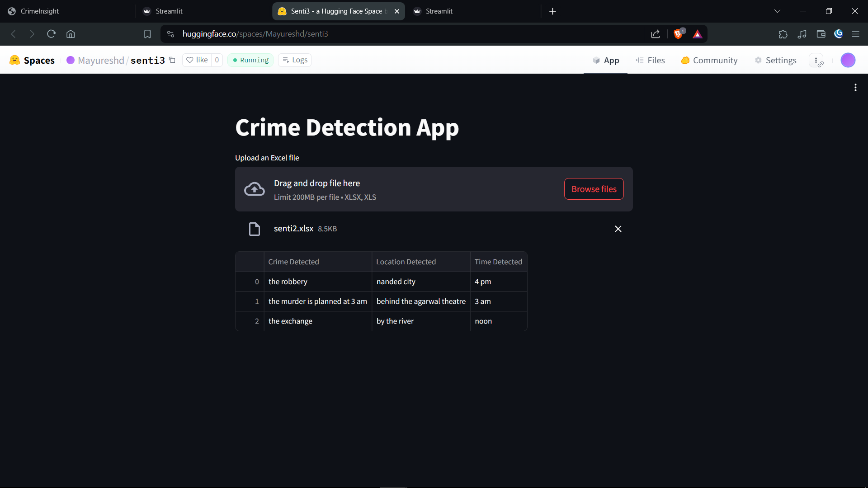This screenshot has width=868, height=488.
Task: Like the senti3 Space
Action: coord(197,60)
